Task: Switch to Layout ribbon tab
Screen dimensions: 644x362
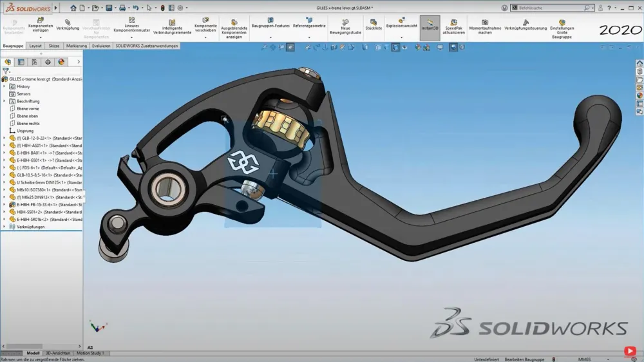Action: [x=35, y=46]
